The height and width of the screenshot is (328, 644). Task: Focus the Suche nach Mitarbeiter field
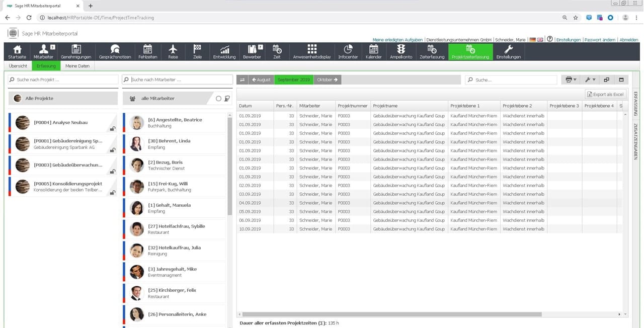point(177,79)
